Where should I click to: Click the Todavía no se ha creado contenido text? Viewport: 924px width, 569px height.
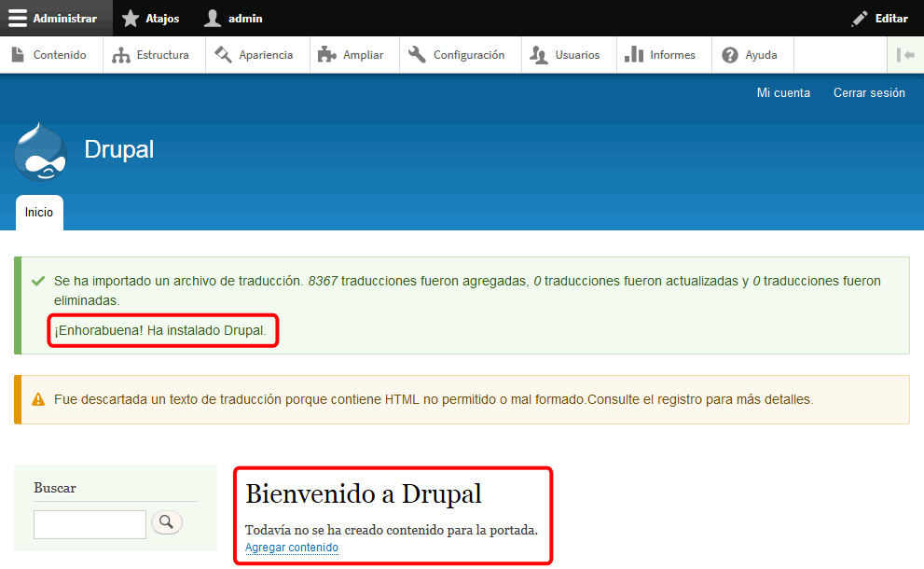[392, 530]
